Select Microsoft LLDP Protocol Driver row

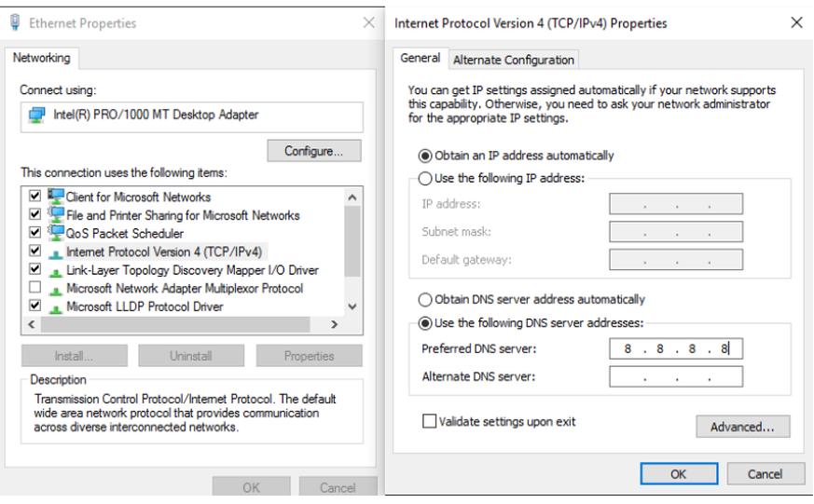[145, 306]
